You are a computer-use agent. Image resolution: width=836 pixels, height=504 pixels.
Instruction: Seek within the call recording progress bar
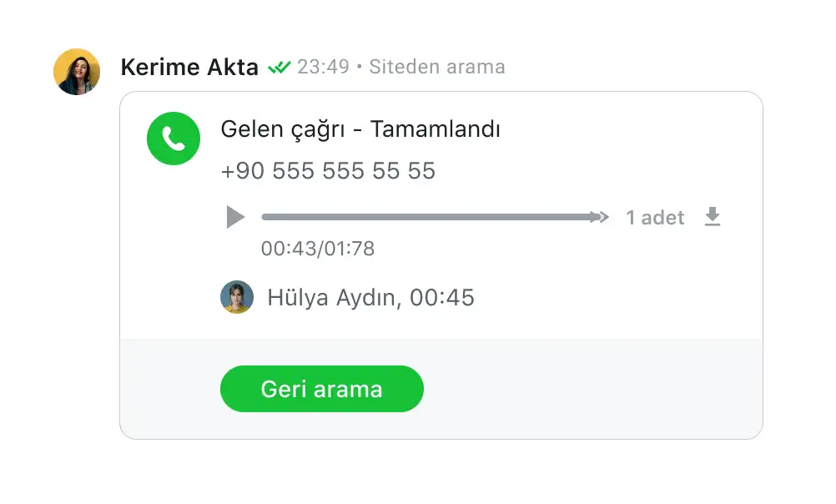tap(426, 217)
